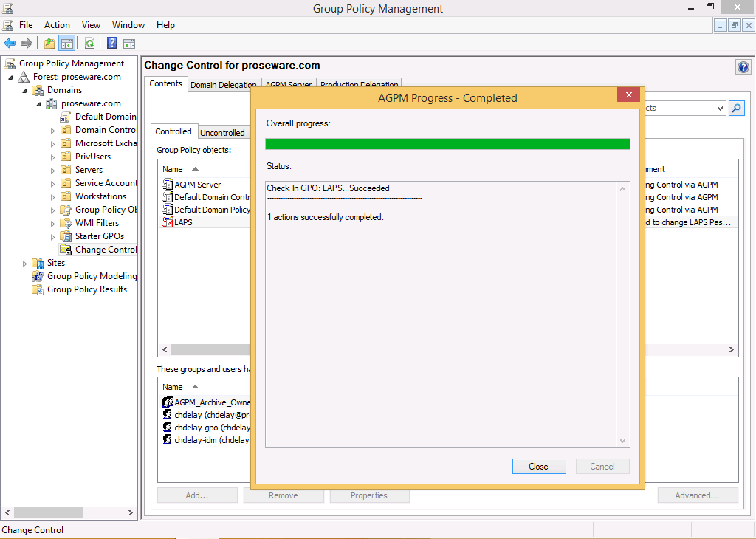Open the Domain Delegation tab

pos(223,85)
